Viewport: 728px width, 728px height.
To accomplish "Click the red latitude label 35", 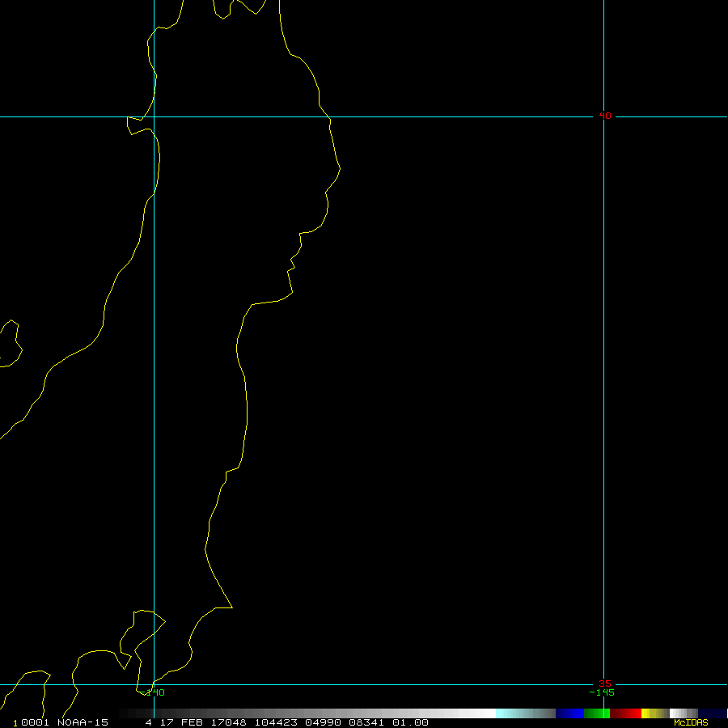I will point(605,684).
